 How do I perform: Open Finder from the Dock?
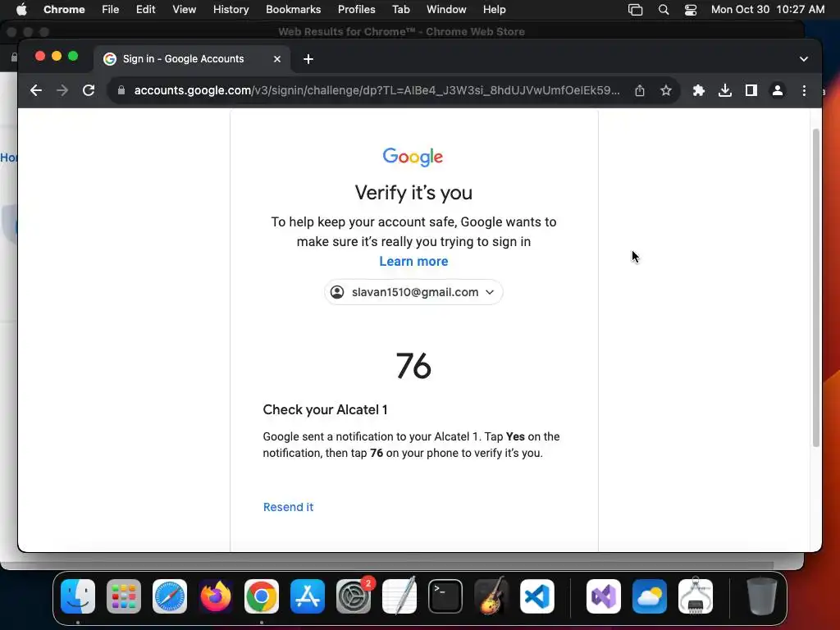click(x=78, y=596)
